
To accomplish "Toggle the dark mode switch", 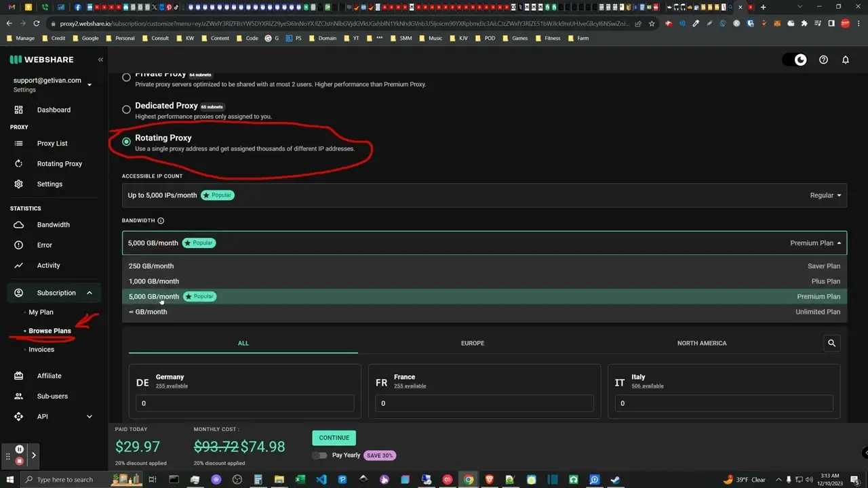I will 795,60.
